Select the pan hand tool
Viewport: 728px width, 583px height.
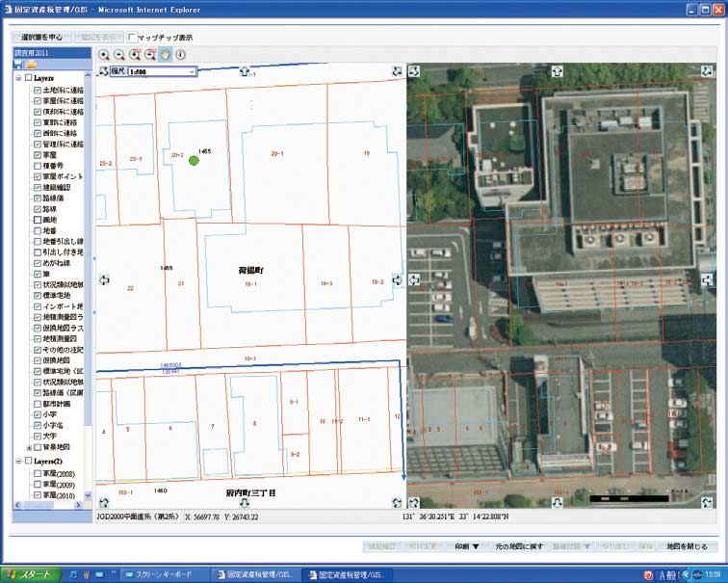[165, 55]
